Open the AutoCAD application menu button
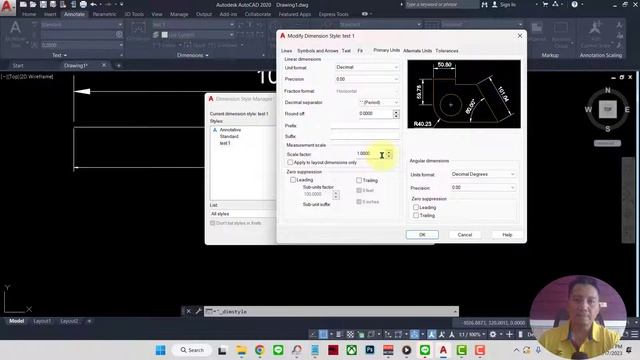The height and width of the screenshot is (360, 640). (7, 6)
